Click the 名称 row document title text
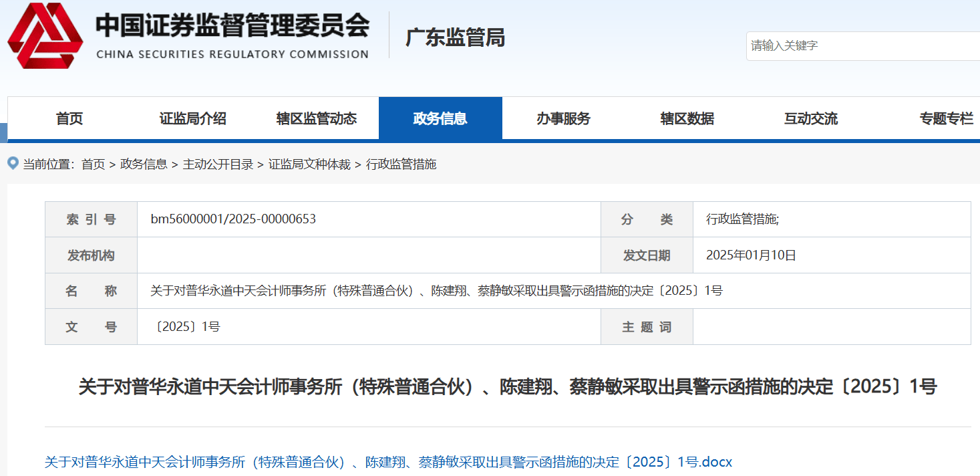This screenshot has width=980, height=476. pos(437,291)
